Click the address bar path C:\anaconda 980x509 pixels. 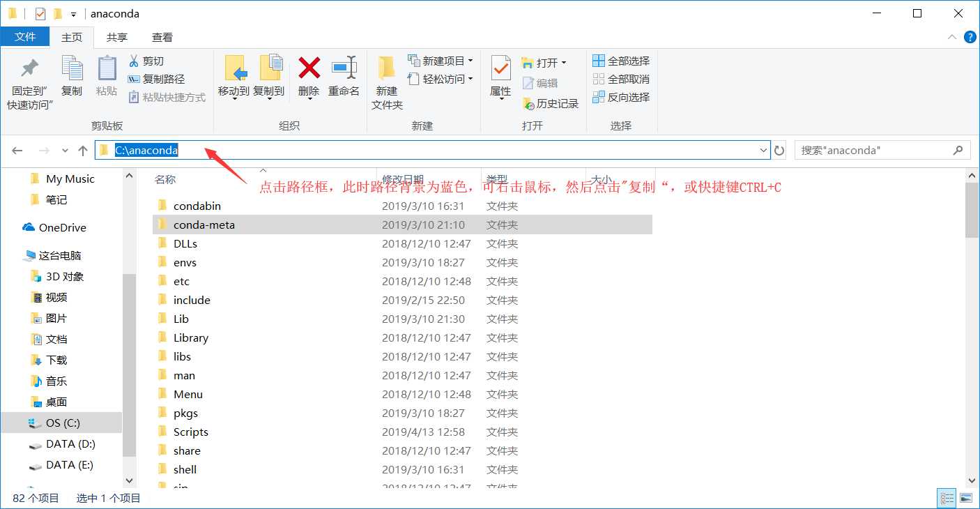[146, 150]
